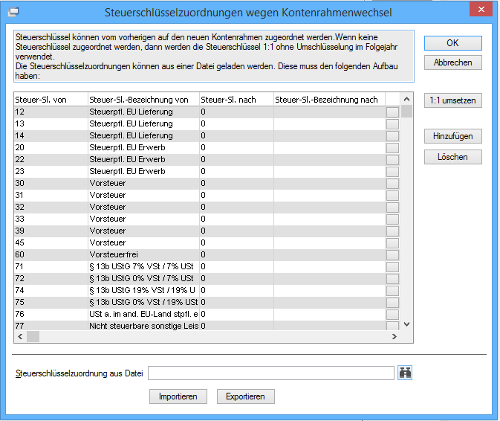The image size is (500, 421).
Task: Select the '§ 13b UStG 0% VSt / 19% USt' cell
Action: [x=144, y=302]
